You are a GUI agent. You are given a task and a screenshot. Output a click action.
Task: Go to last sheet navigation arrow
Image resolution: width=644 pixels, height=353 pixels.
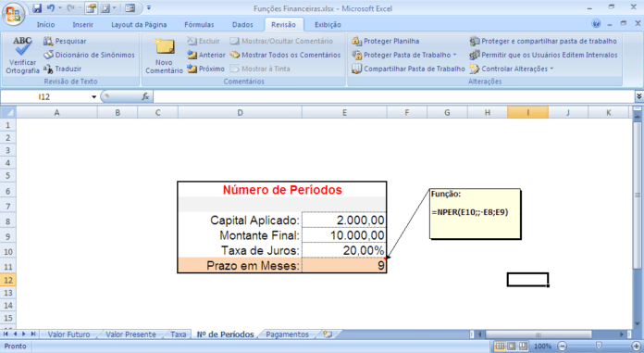tap(33, 334)
